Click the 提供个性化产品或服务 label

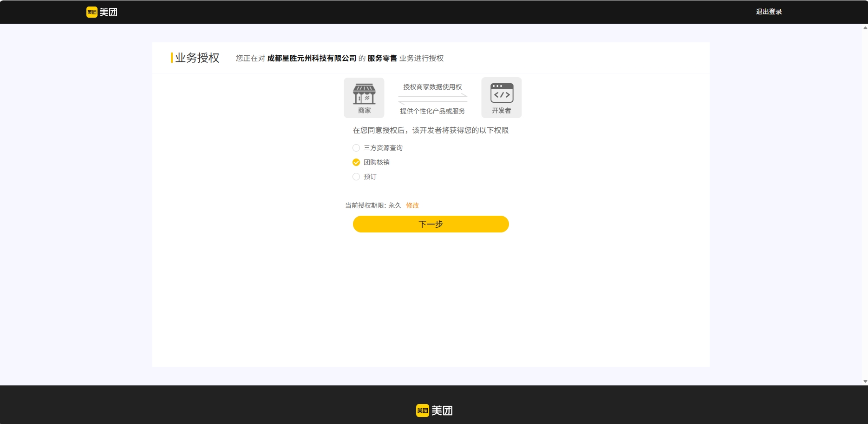432,111
